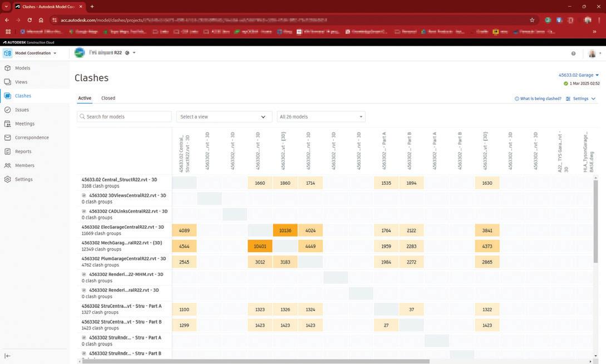Select row 45633.02 Central_StructR22.rvt - 3D
606x364 pixels.
pyautogui.click(x=124, y=183)
